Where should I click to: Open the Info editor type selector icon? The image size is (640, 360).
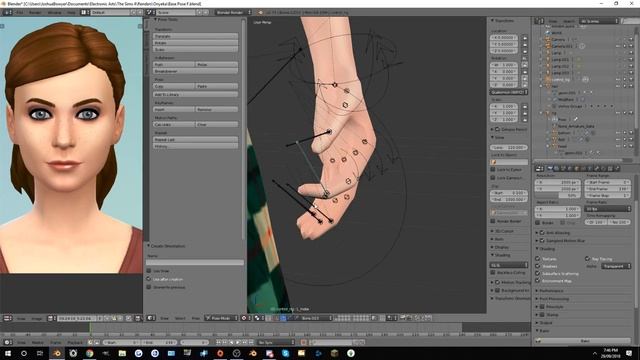(x=7, y=13)
